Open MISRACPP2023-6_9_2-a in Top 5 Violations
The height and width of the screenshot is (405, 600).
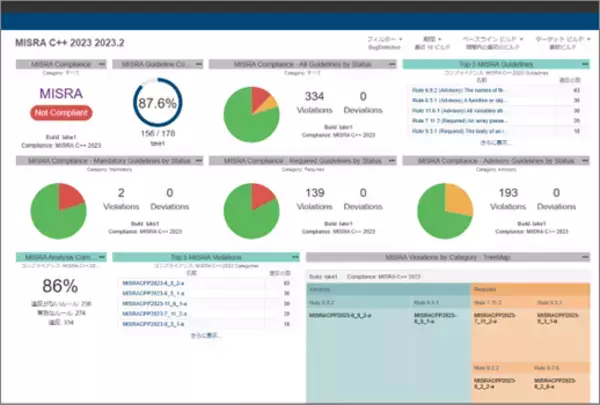click(x=150, y=283)
